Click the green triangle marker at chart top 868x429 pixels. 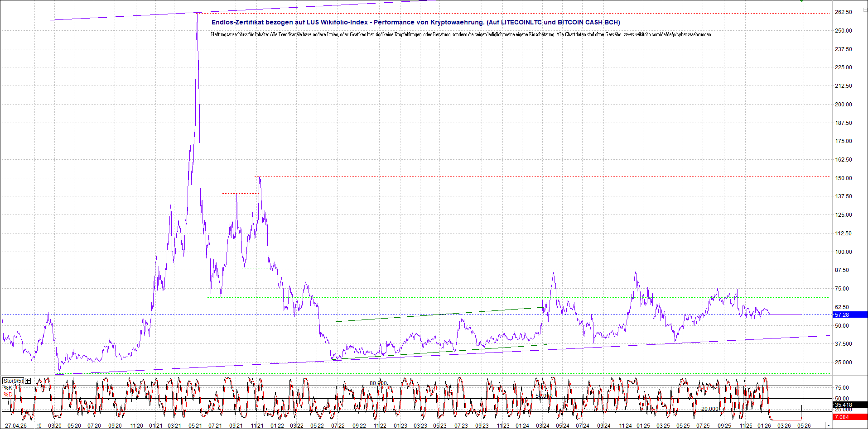click(x=801, y=1)
